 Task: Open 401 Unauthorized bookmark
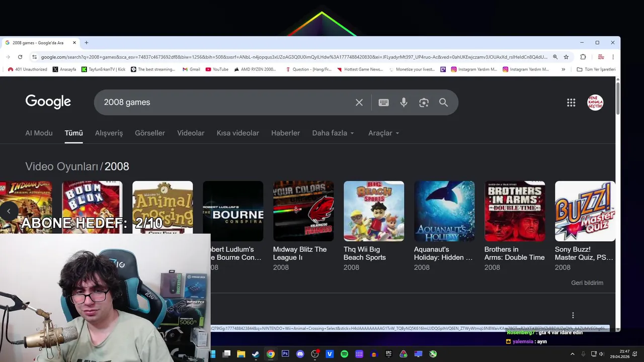coord(28,69)
